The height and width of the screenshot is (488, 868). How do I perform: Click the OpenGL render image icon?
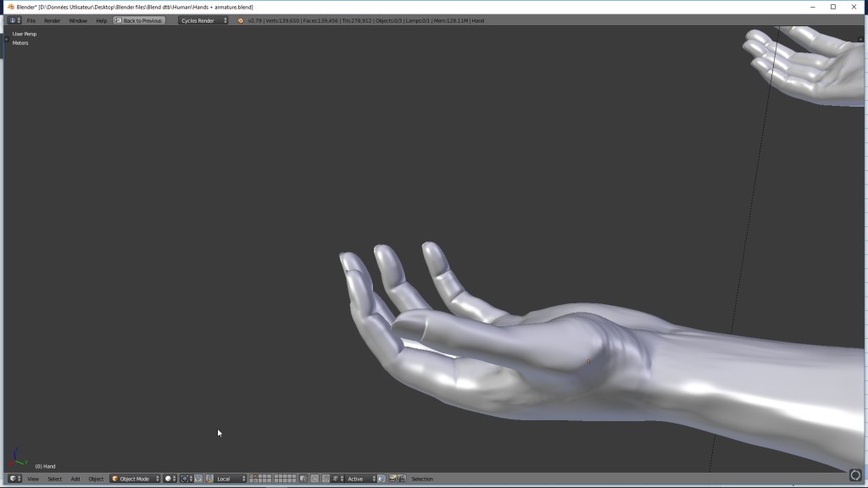[x=392, y=479]
